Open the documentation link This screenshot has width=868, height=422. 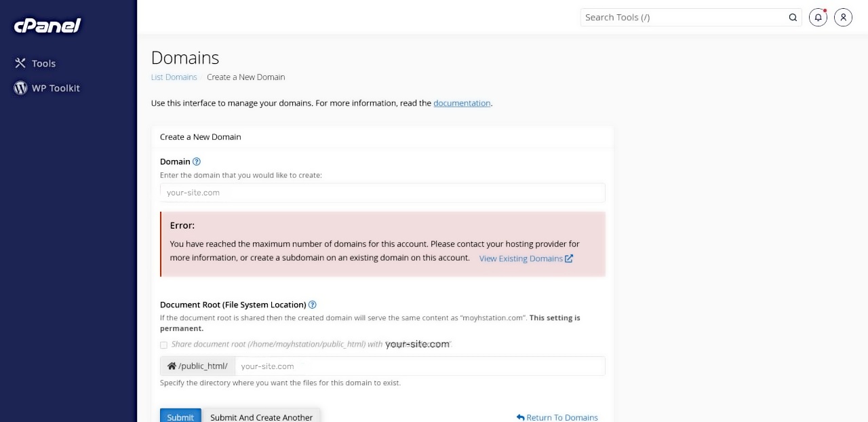point(462,103)
